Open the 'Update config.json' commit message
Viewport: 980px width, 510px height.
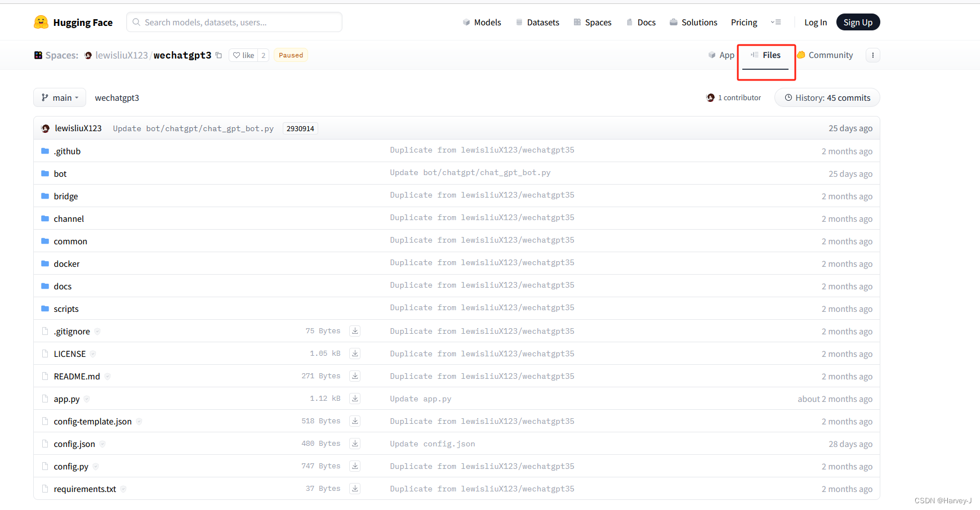433,444
